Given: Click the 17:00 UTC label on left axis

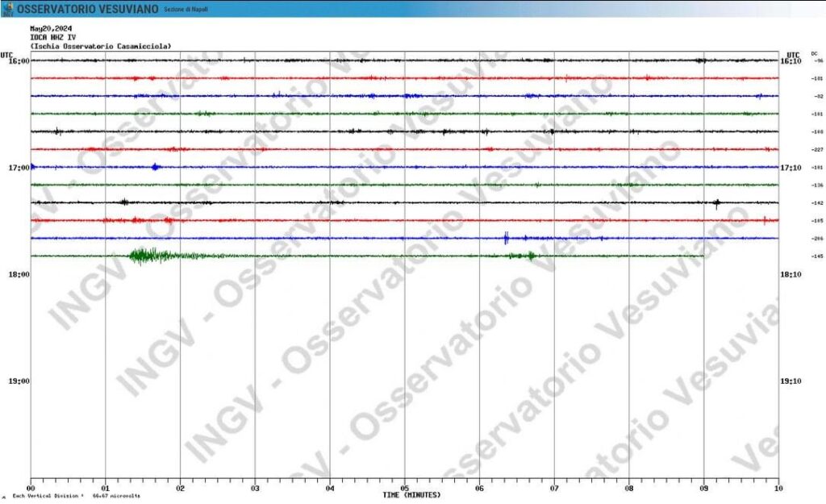Looking at the screenshot, I should tap(19, 168).
